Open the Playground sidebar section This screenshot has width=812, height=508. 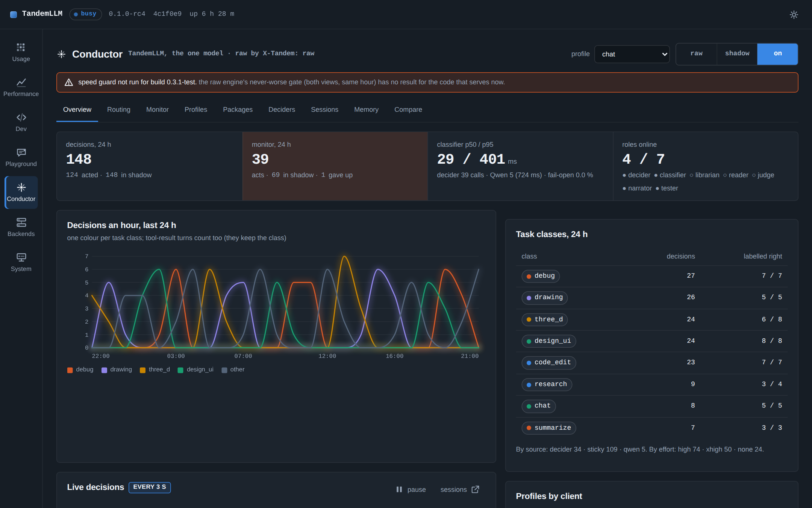coord(21,158)
